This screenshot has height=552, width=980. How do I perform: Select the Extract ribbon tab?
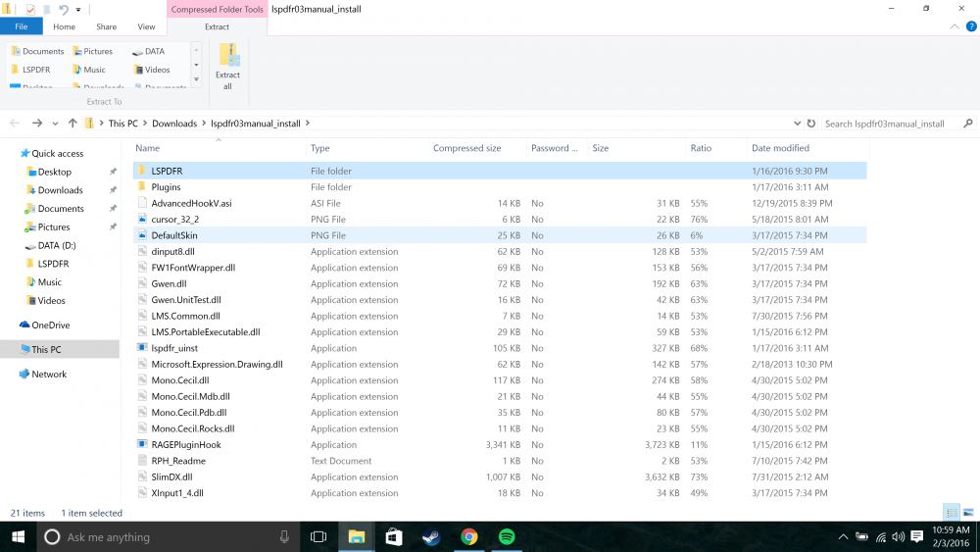click(x=217, y=26)
